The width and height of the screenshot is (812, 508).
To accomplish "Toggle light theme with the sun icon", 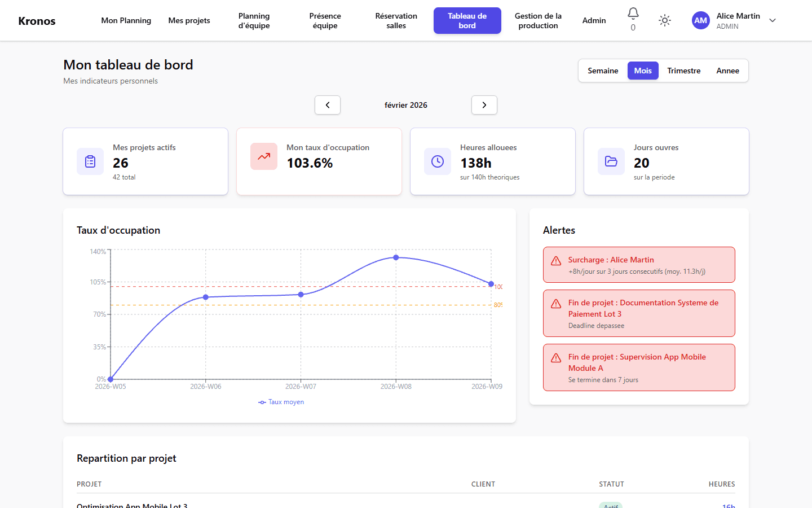I will tap(665, 21).
